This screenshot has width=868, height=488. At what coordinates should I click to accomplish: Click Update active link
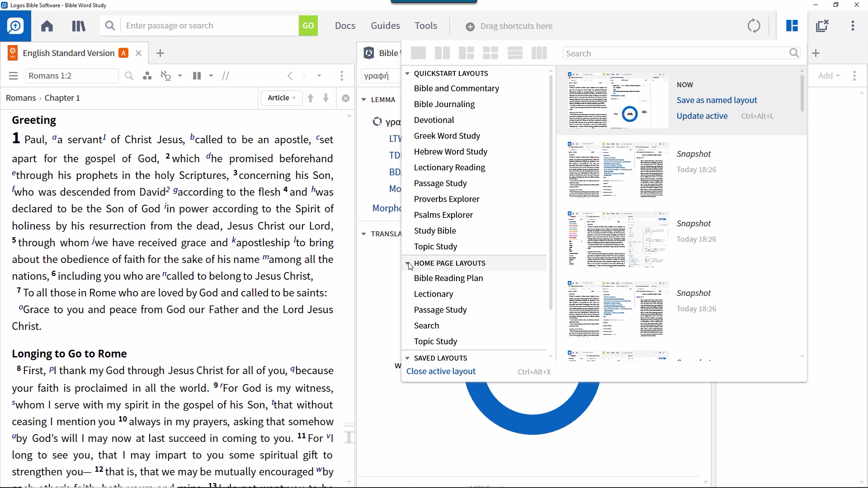(x=702, y=116)
